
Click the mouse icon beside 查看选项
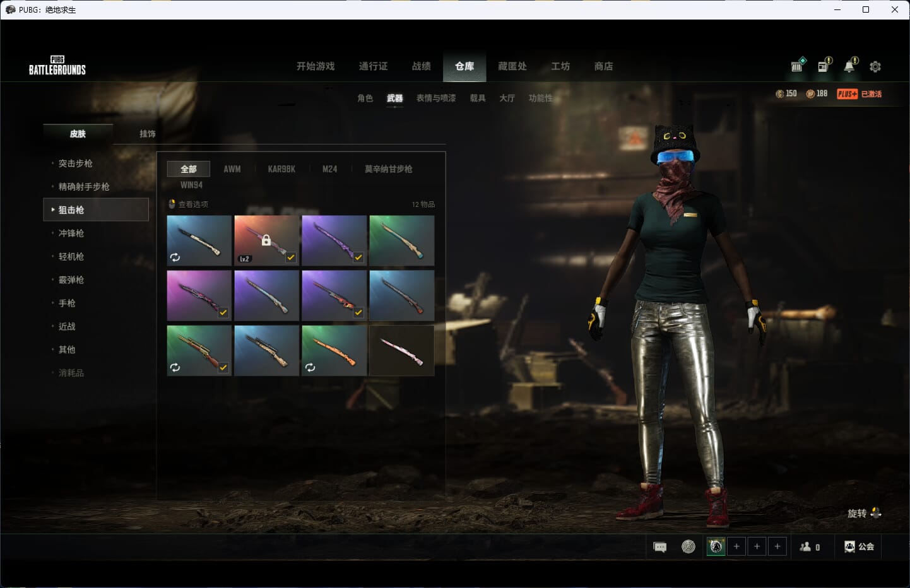[x=172, y=204]
